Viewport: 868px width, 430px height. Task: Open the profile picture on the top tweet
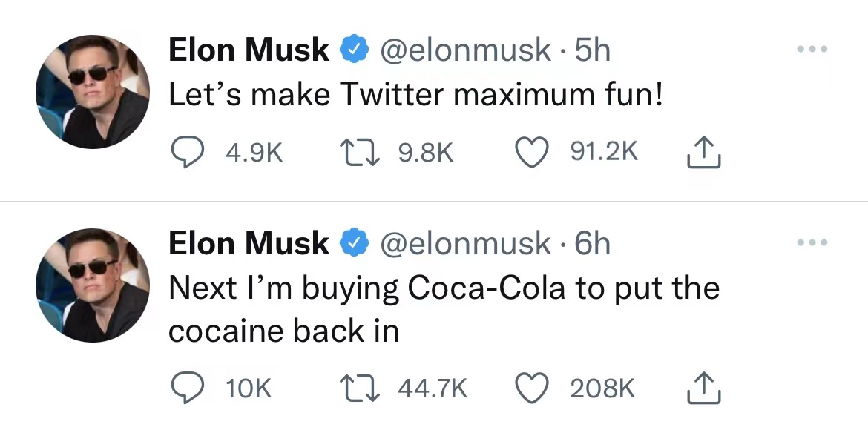tap(93, 91)
